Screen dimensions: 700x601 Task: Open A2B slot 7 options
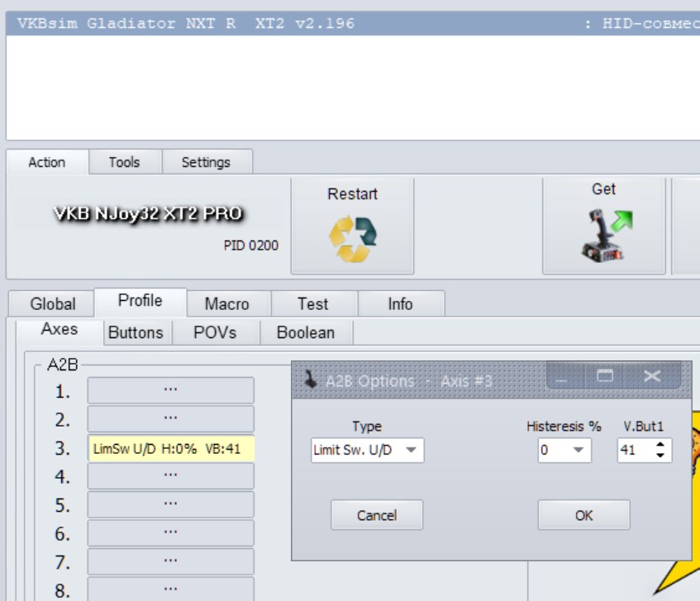pyautogui.click(x=170, y=561)
